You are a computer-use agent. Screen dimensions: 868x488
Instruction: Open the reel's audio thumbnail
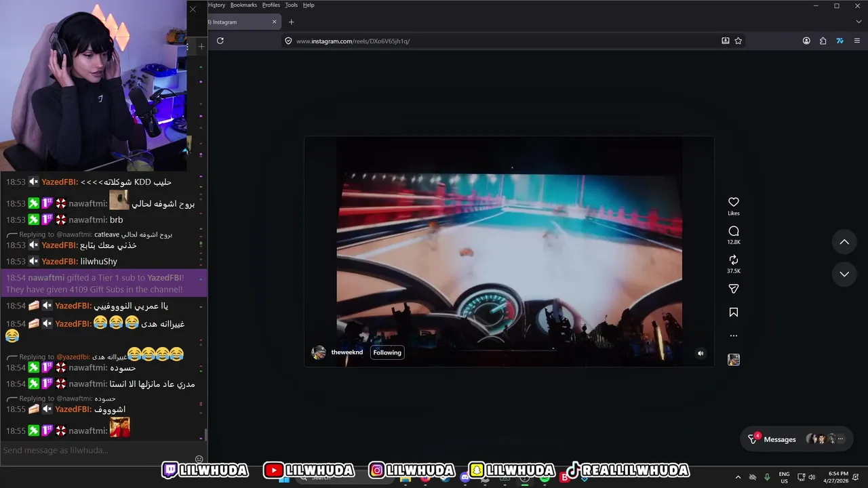(733, 360)
